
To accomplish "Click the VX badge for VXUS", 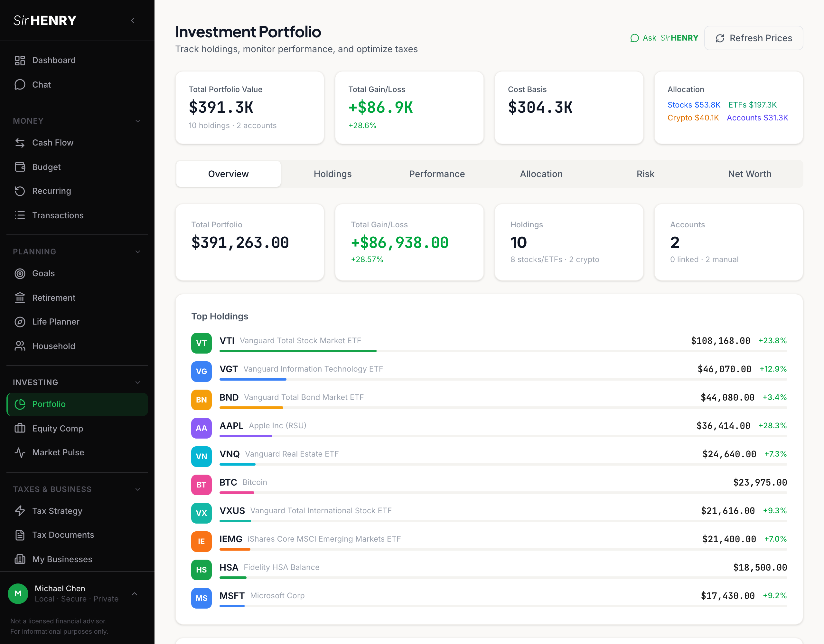I will [x=201, y=513].
